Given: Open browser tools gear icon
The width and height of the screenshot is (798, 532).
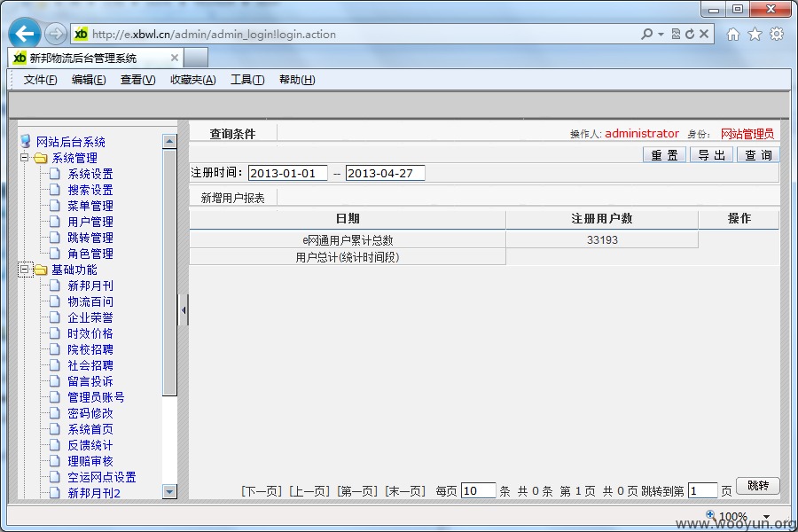Looking at the screenshot, I should coord(777,34).
